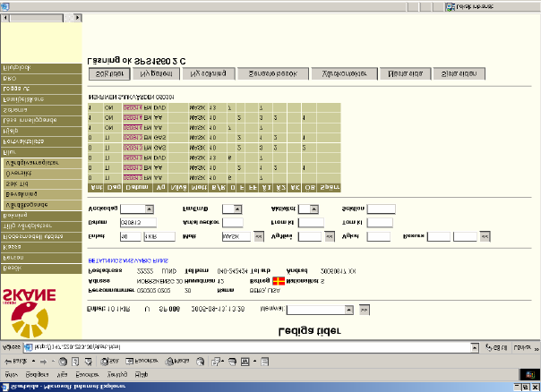Click the Sök tider button

pyautogui.click(x=109, y=73)
